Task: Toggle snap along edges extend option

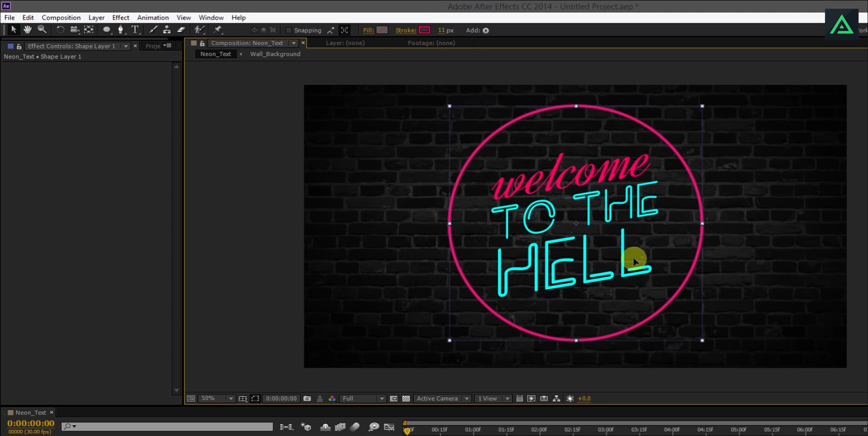Action: [331, 30]
